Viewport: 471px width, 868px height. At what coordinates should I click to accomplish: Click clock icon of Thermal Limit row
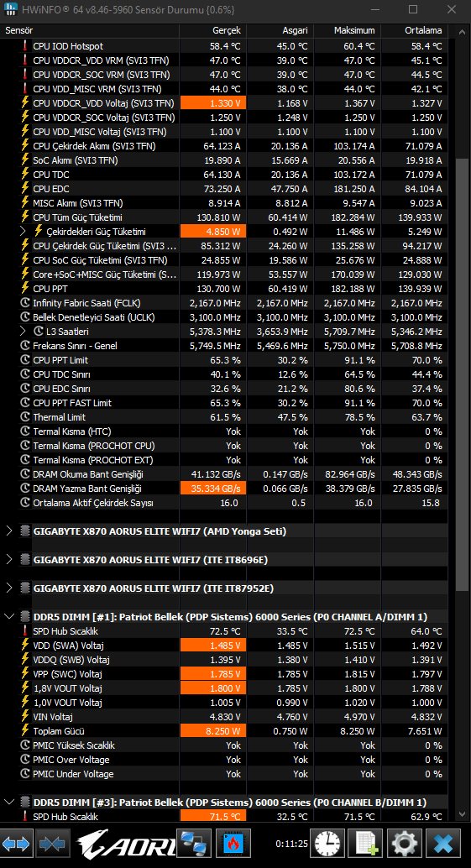[24, 417]
